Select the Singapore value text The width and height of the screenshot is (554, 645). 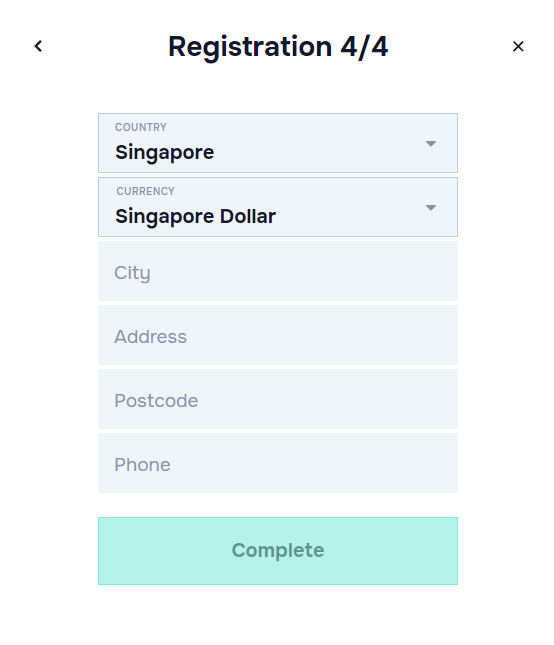(165, 153)
